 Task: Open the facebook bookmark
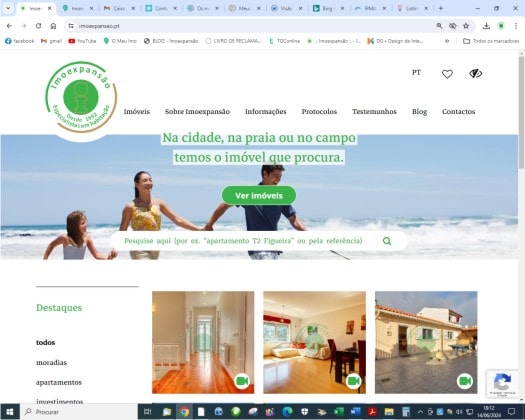coord(20,41)
